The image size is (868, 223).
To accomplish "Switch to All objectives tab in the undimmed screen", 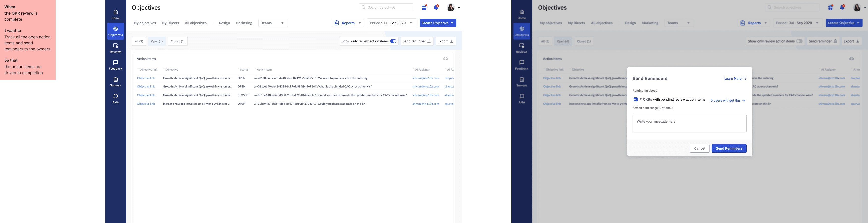I will click(196, 23).
